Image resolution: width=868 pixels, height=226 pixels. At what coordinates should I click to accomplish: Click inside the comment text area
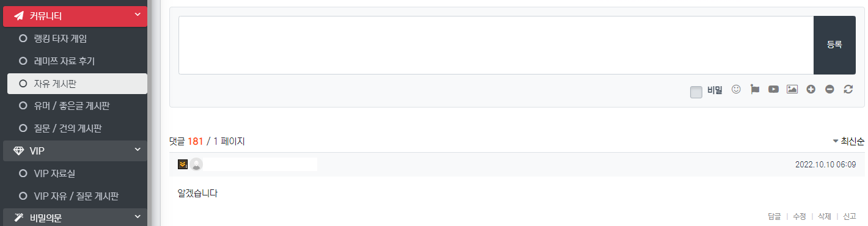pos(496,45)
